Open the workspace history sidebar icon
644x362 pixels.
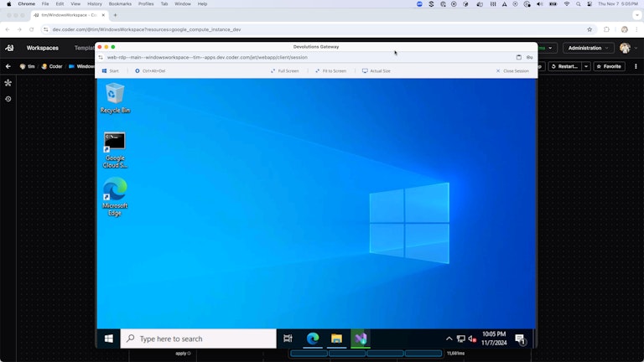[x=8, y=99]
